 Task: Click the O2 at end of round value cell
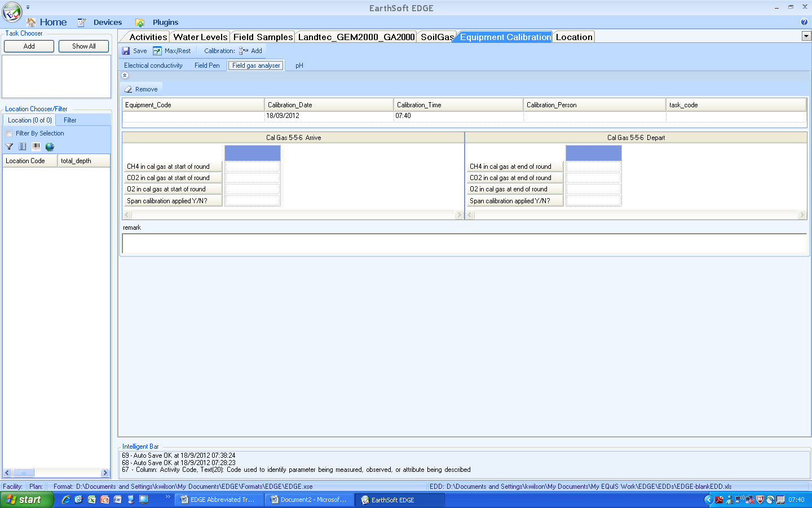coord(593,189)
